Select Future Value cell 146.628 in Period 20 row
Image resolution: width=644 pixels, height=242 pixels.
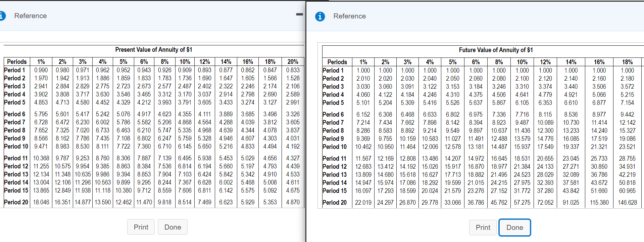(x=627, y=202)
